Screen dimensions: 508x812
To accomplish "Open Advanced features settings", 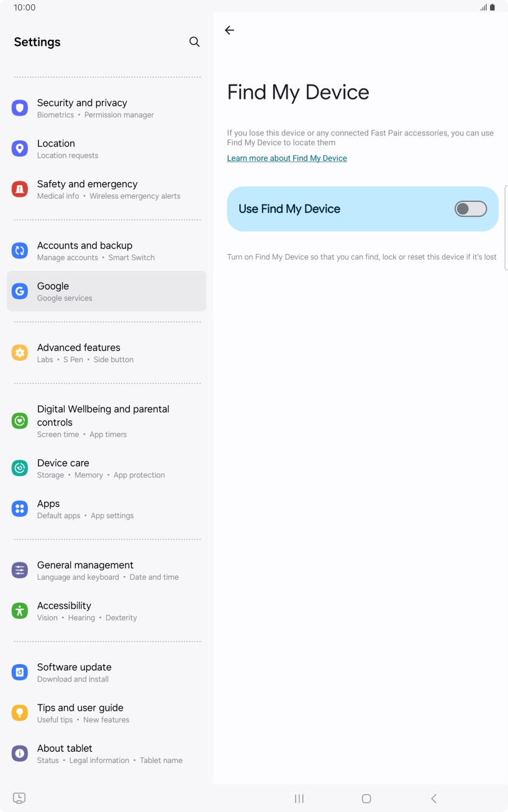I will coord(106,353).
